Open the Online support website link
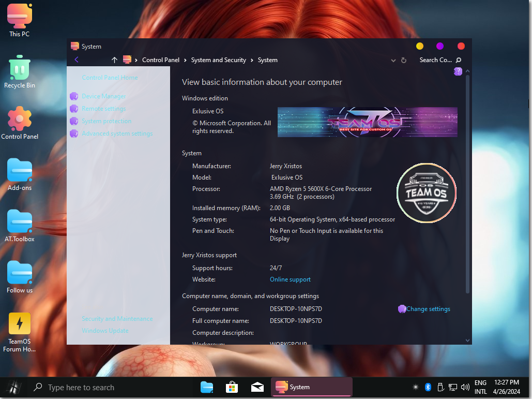 point(290,279)
